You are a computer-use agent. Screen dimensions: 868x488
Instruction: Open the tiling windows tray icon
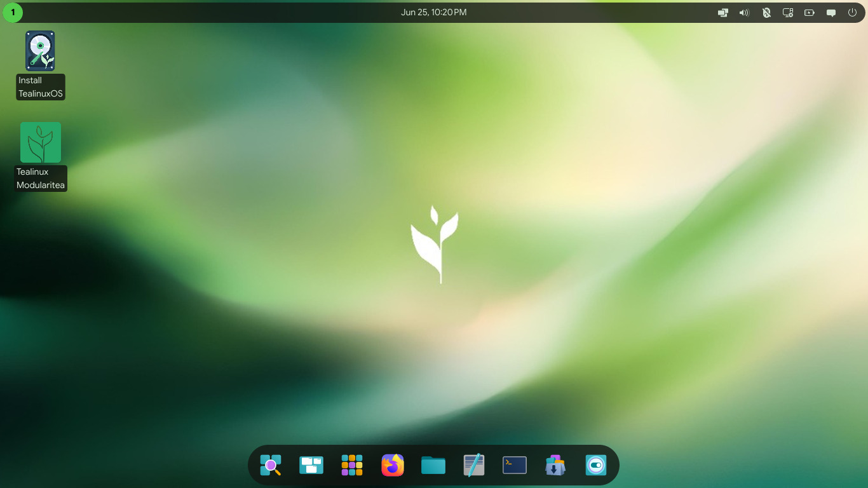[x=723, y=12]
